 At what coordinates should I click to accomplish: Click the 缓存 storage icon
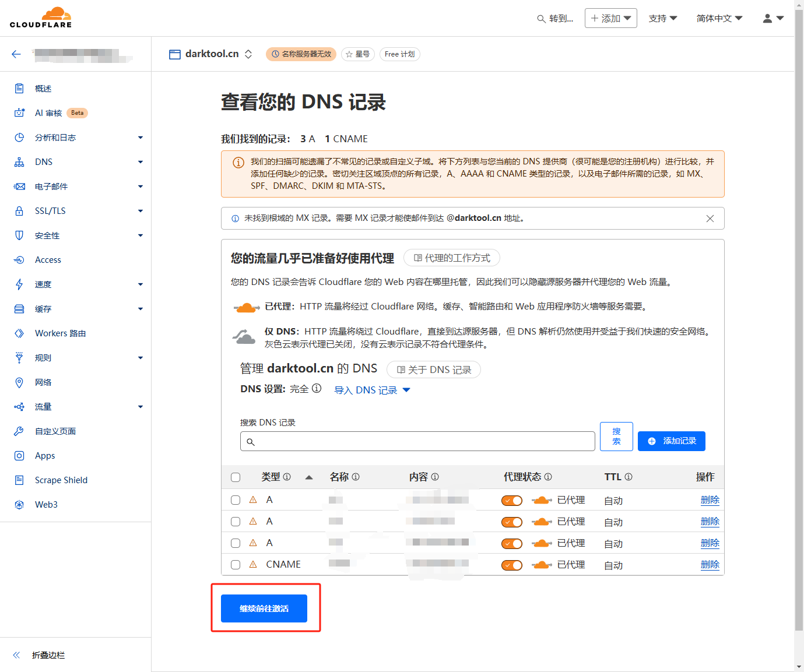(x=19, y=309)
